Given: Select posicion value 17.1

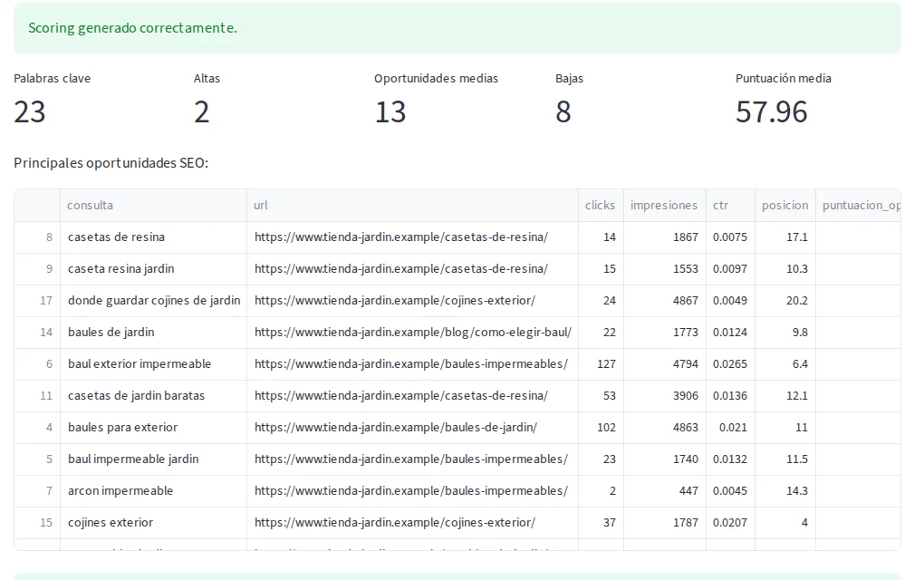Looking at the screenshot, I should coord(784,237).
